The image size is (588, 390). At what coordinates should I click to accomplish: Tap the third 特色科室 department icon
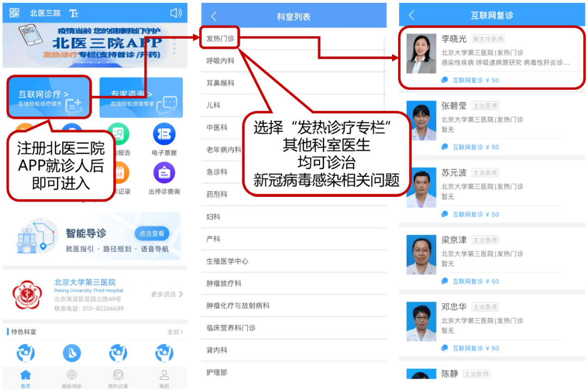118,353
